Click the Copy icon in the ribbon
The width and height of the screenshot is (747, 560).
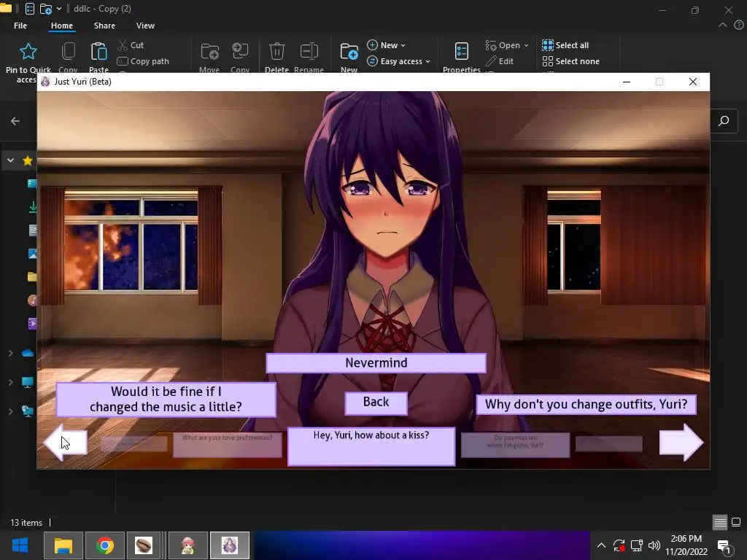tap(68, 52)
